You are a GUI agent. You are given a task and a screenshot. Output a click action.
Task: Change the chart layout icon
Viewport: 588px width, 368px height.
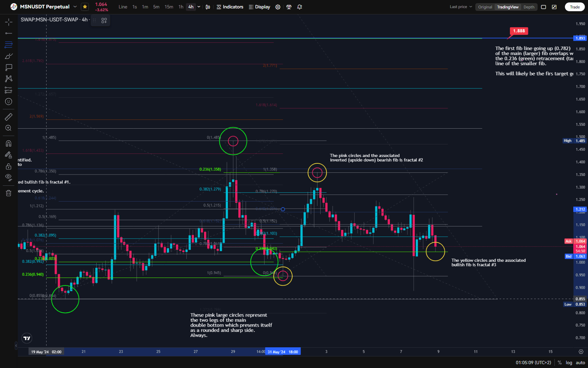(x=544, y=7)
